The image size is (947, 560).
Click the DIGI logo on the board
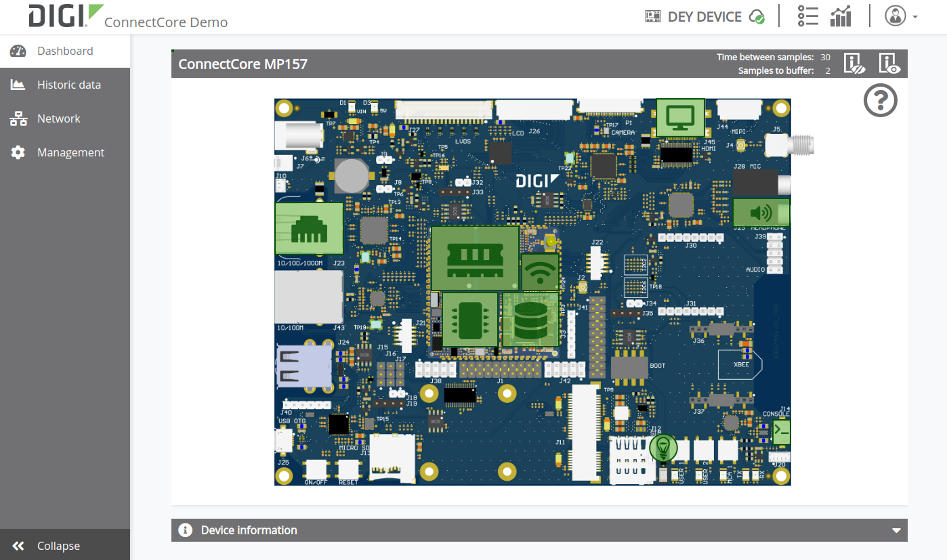(538, 181)
